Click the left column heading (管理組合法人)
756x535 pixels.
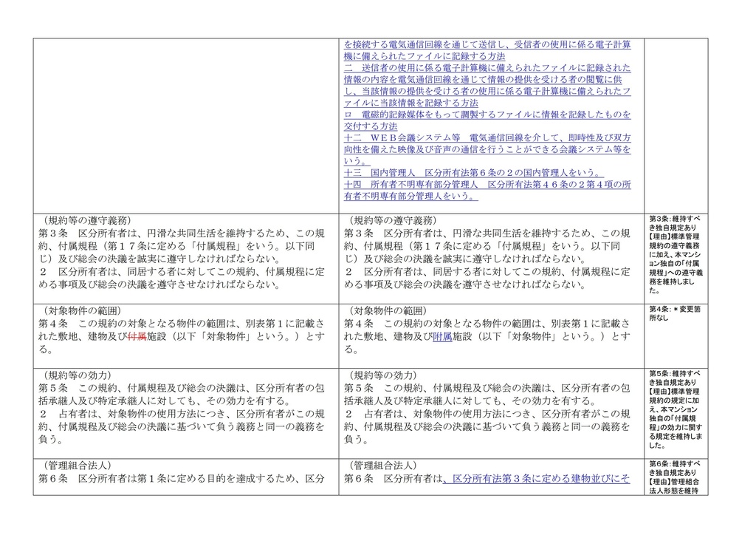click(x=77, y=466)
